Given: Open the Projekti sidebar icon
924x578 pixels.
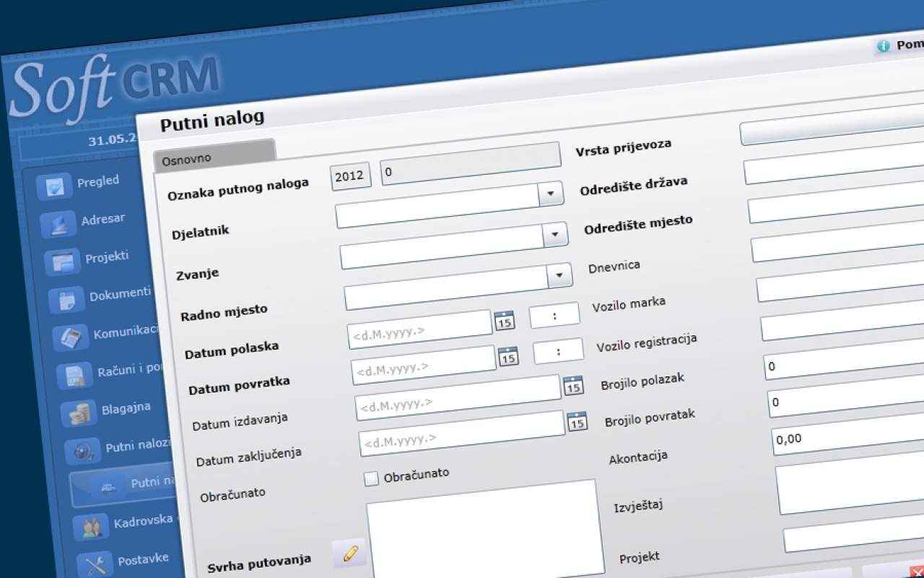Looking at the screenshot, I should pyautogui.click(x=62, y=262).
